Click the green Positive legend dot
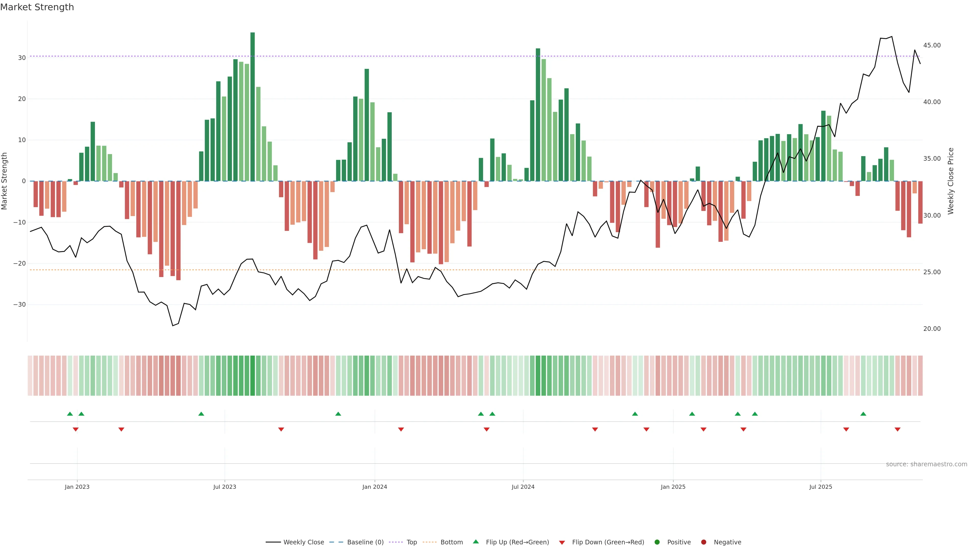The width and height of the screenshot is (980, 551). (657, 542)
